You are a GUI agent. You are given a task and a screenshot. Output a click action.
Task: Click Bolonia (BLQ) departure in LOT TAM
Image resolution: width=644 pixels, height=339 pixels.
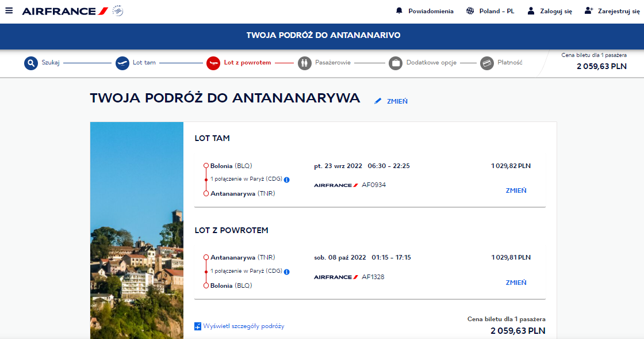tap(231, 166)
